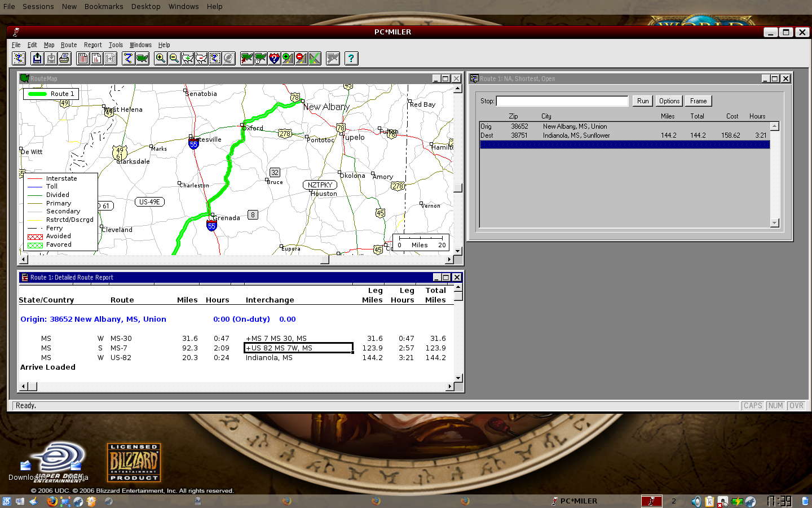Click the Open/load route toolbar icon
812x508 pixels.
(x=37, y=58)
